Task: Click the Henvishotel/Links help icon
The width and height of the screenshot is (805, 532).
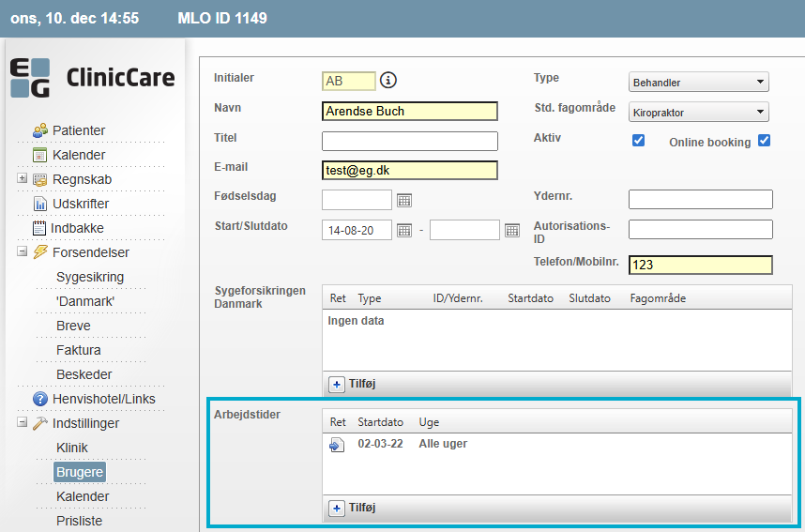Action: [40, 399]
